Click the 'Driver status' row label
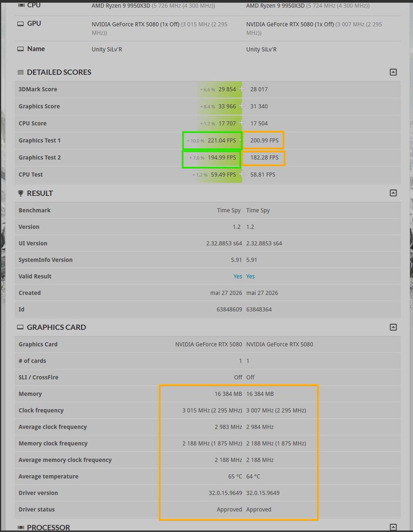Viewport: 413px width, 532px height. point(37,509)
